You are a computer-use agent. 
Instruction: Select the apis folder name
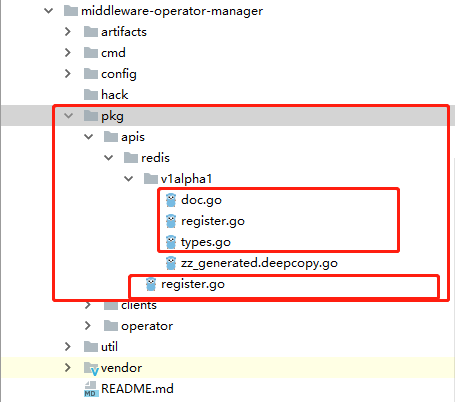pos(133,137)
